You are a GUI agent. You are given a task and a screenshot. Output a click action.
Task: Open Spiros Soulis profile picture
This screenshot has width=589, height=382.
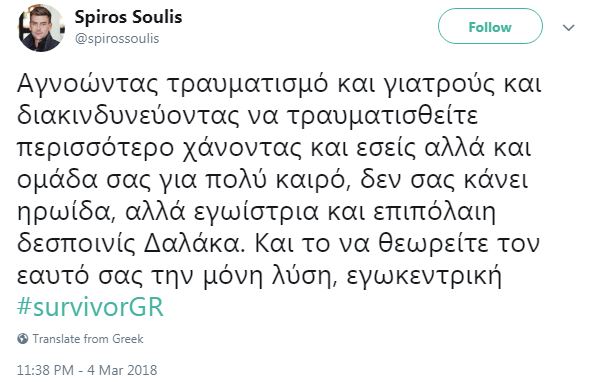[41, 28]
